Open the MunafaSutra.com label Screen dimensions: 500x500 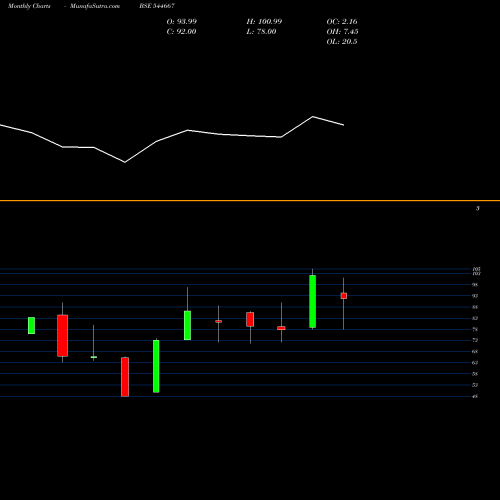(95, 6)
